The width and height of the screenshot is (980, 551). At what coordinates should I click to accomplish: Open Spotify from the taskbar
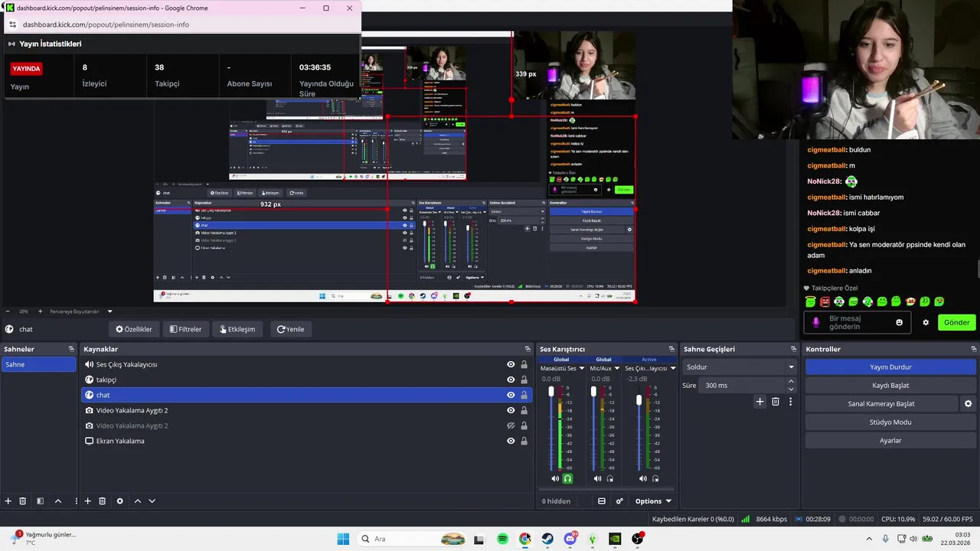click(x=502, y=539)
